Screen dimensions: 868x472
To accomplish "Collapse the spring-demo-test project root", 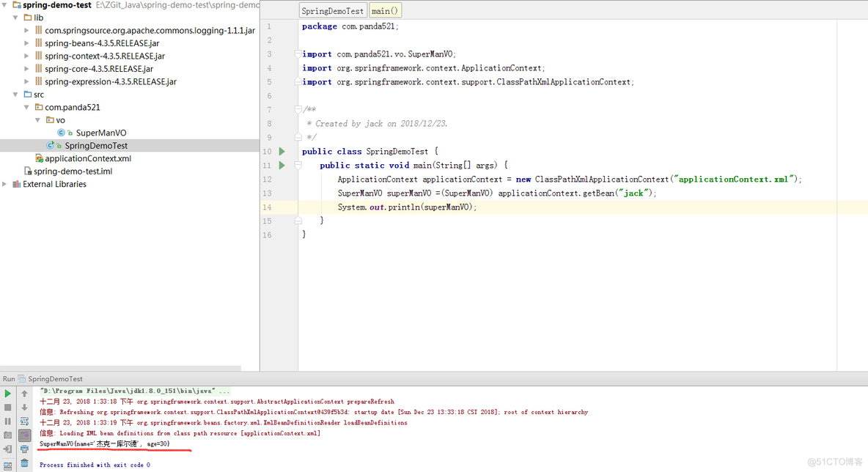I will (x=4, y=4).
